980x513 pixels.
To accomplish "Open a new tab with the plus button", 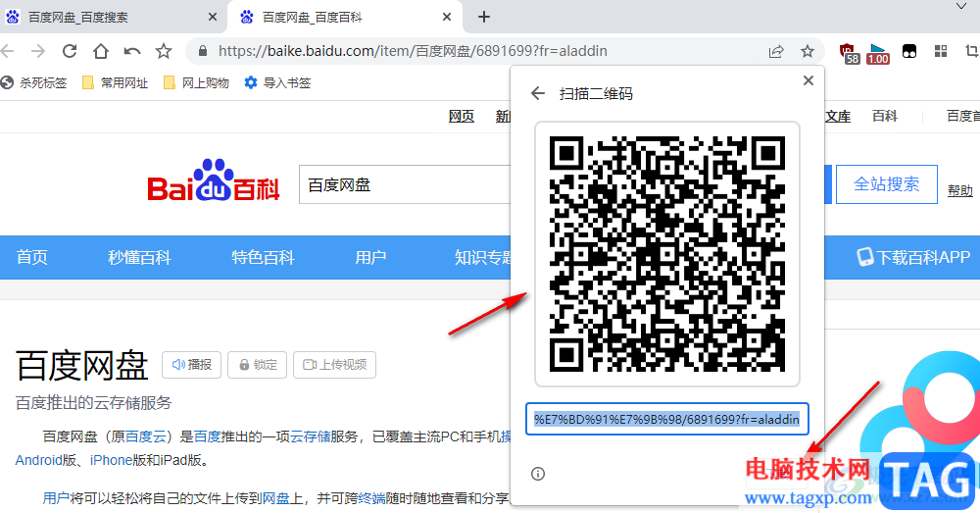I will [x=484, y=17].
